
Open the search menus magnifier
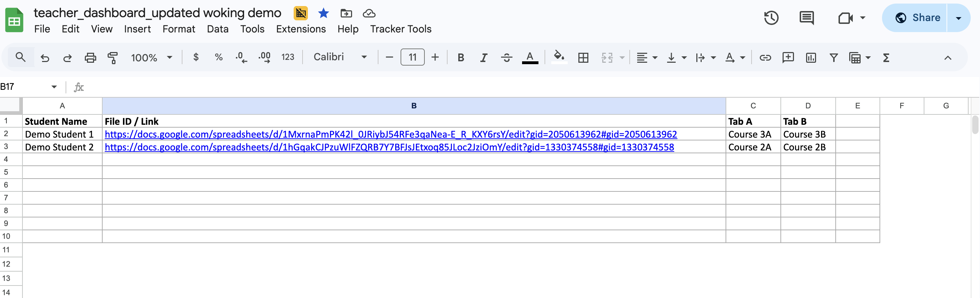pyautogui.click(x=21, y=57)
